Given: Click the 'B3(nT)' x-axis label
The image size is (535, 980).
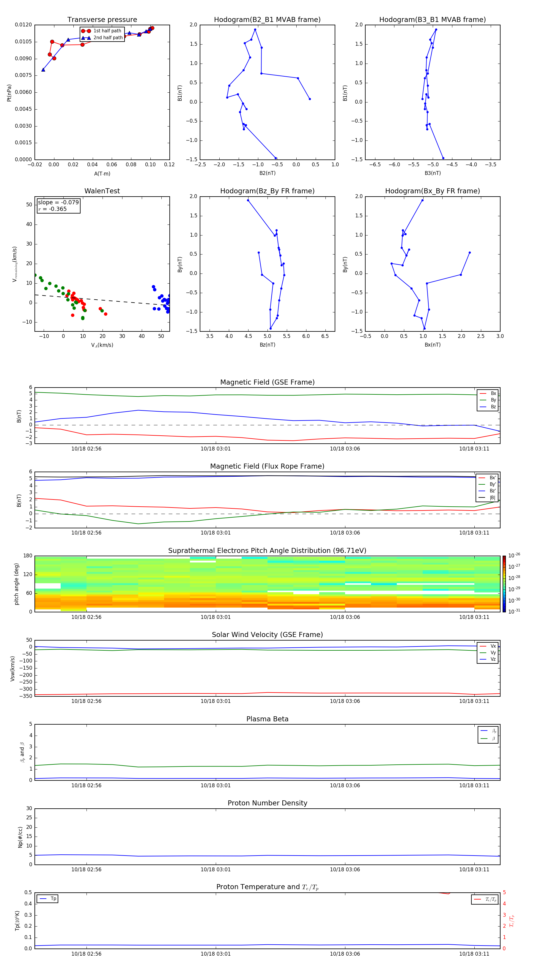Looking at the screenshot, I should pos(432,173).
